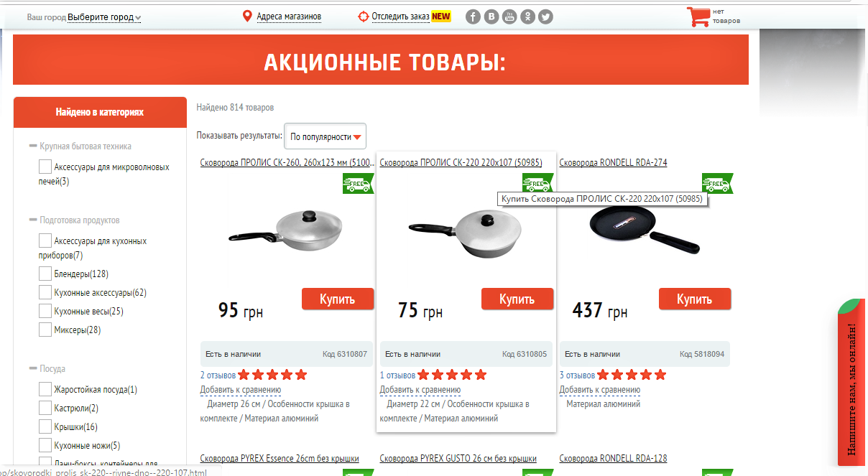Collapse the 'Подготовка продуктов' category group
Screen dimensions: 868x476
[x=33, y=220]
